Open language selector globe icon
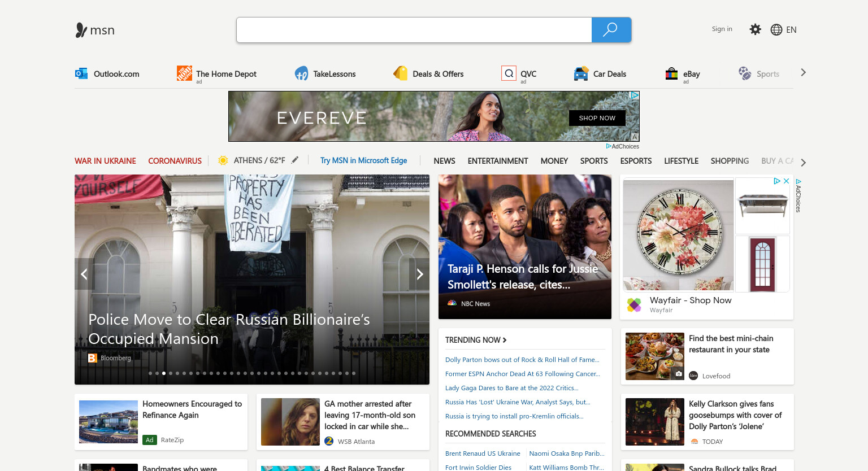 coord(776,30)
